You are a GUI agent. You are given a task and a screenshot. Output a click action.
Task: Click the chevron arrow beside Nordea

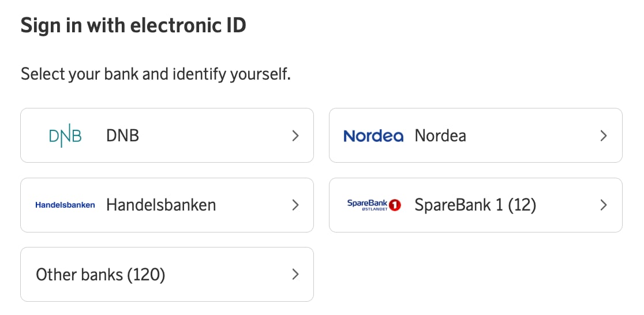604,136
